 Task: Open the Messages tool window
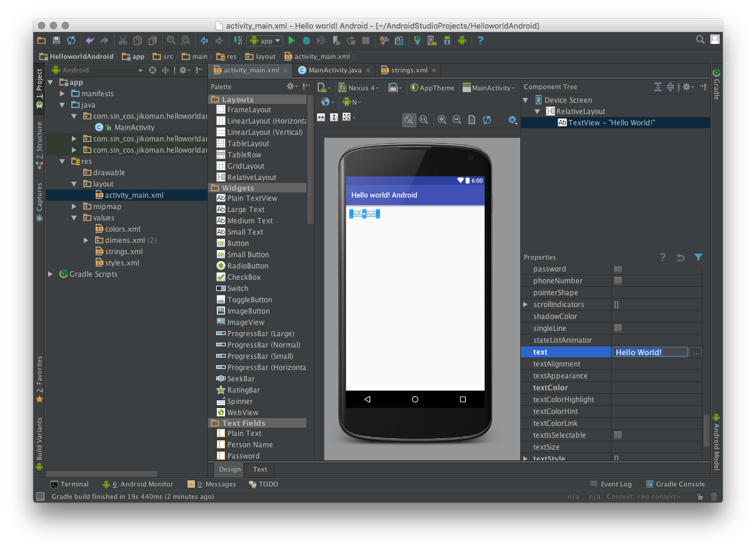[212, 484]
